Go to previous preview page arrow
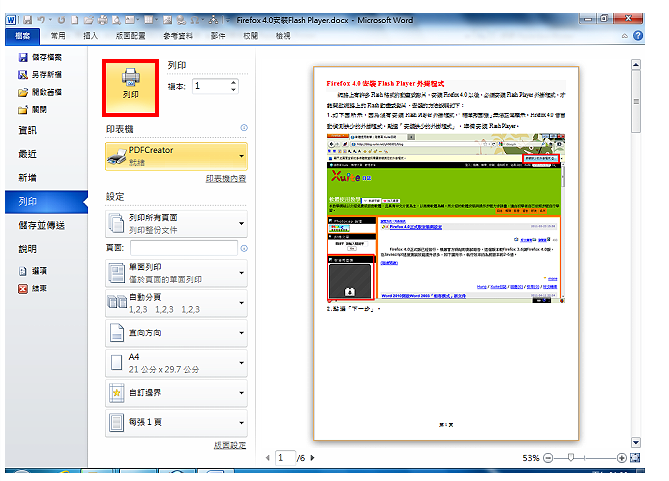 tap(268, 458)
